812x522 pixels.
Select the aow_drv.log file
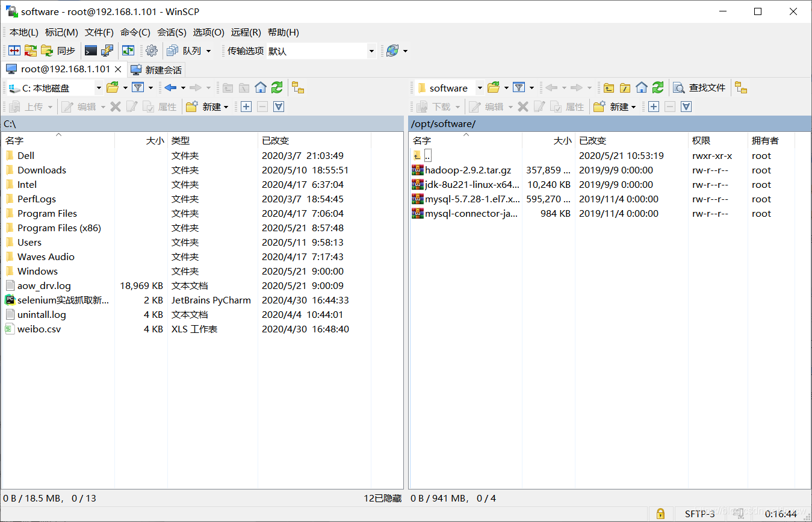(44, 286)
